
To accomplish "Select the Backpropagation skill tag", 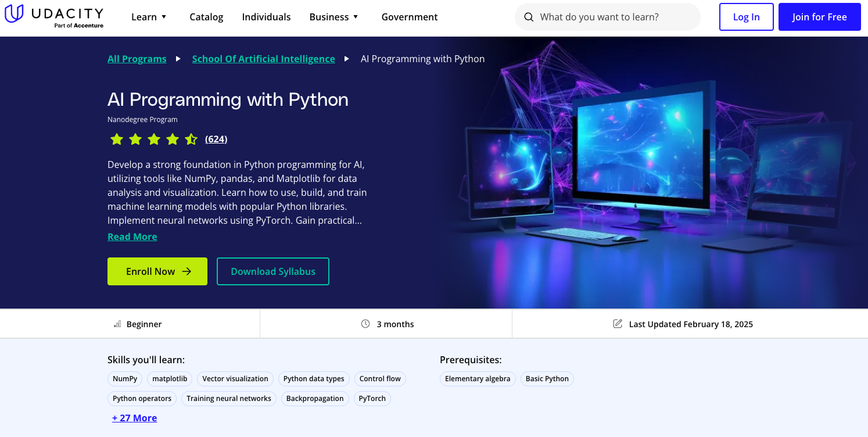I will coord(315,399).
